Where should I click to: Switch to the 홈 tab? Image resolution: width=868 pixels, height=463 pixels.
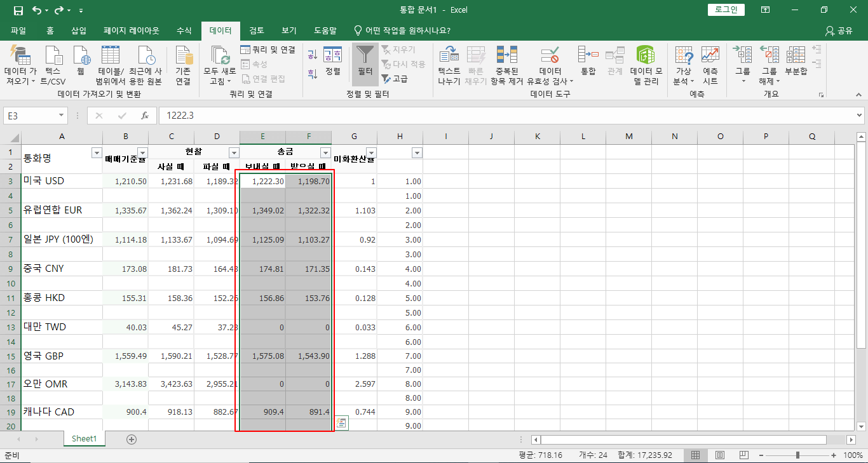point(50,30)
